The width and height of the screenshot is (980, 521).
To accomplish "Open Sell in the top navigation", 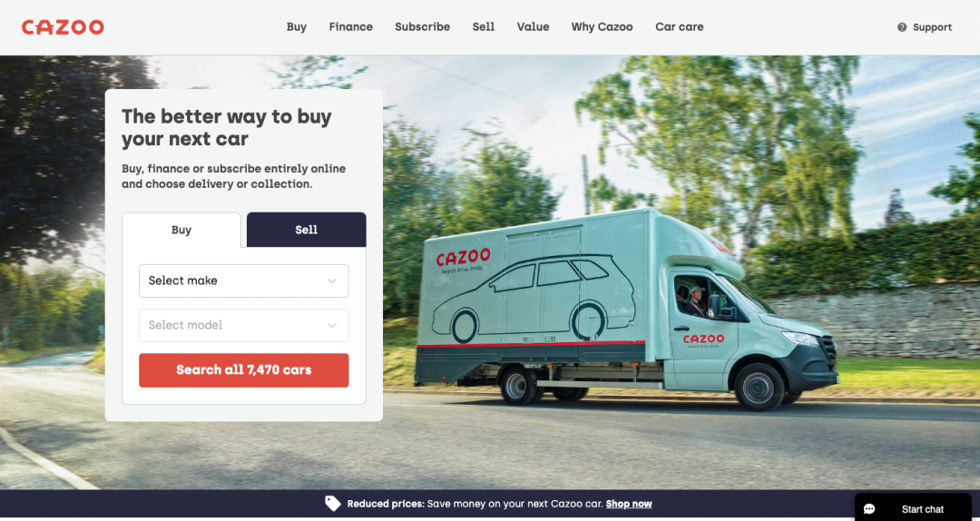I will click(483, 27).
